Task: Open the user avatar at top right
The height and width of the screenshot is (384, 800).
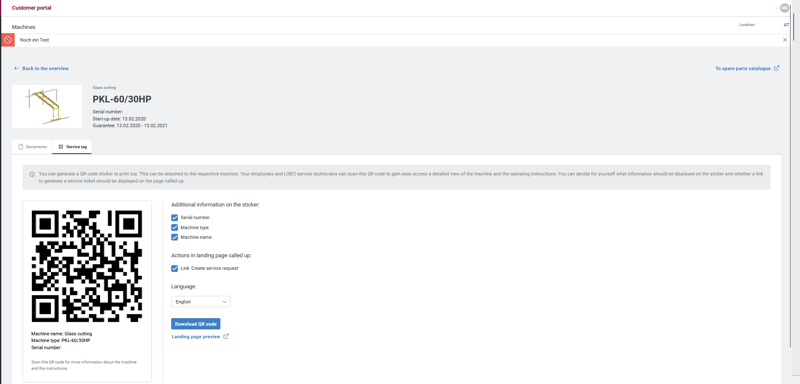Action: pos(785,8)
